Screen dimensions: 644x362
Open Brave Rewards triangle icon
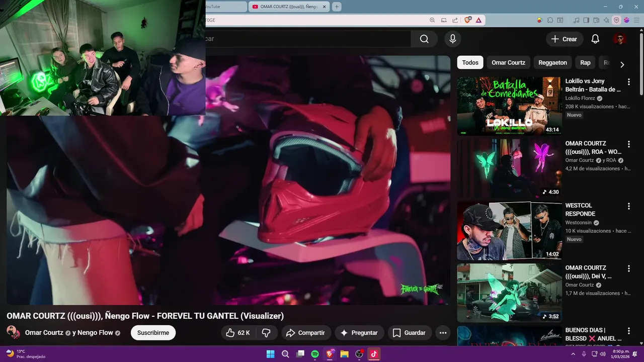(478, 20)
